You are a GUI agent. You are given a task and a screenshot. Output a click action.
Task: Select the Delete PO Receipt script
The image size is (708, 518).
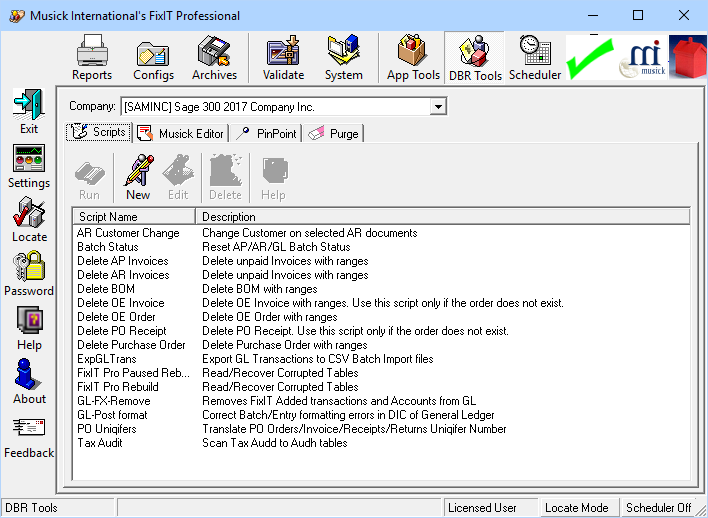click(122, 331)
